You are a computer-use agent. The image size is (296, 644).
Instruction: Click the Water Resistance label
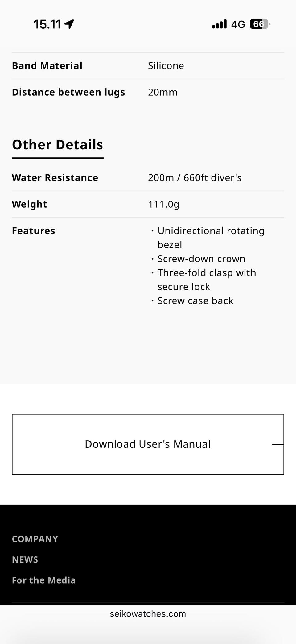[x=55, y=178]
